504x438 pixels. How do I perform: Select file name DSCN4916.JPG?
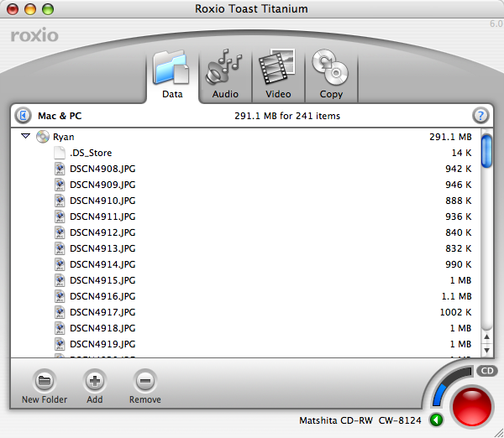coord(102,297)
